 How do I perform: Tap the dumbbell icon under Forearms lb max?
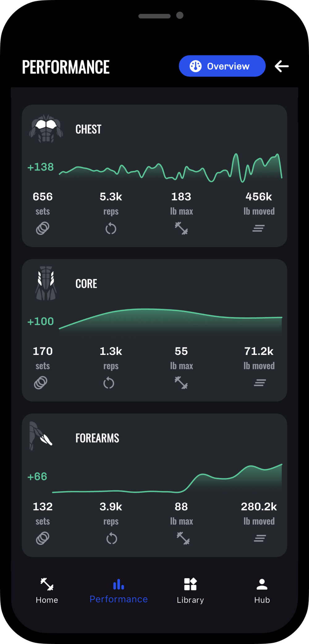point(183,538)
